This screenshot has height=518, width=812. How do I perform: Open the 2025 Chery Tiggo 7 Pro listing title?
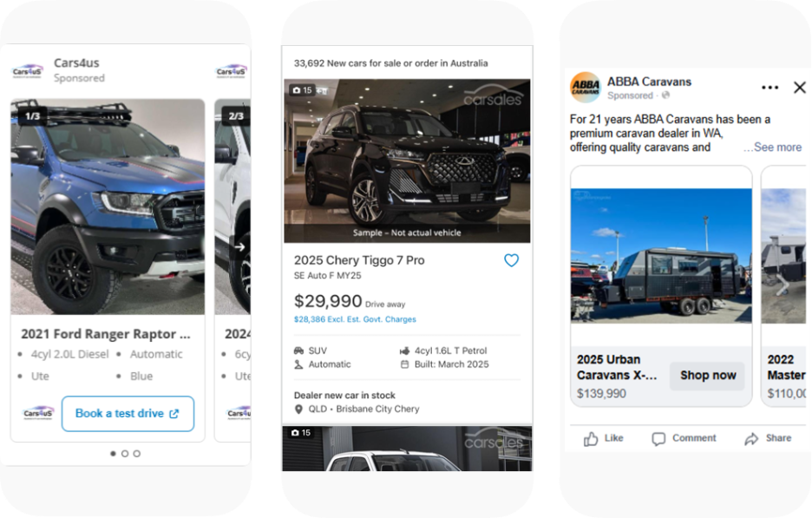359,260
